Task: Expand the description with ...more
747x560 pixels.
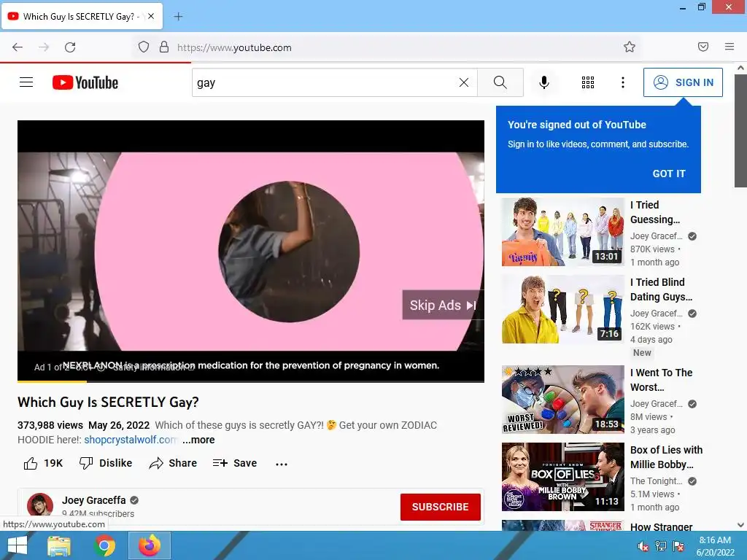Action: coord(198,440)
